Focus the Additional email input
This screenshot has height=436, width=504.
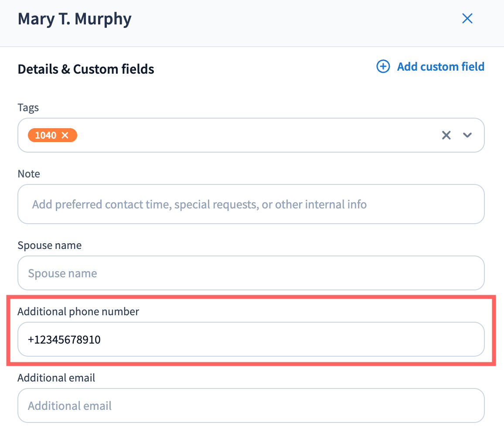point(251,406)
